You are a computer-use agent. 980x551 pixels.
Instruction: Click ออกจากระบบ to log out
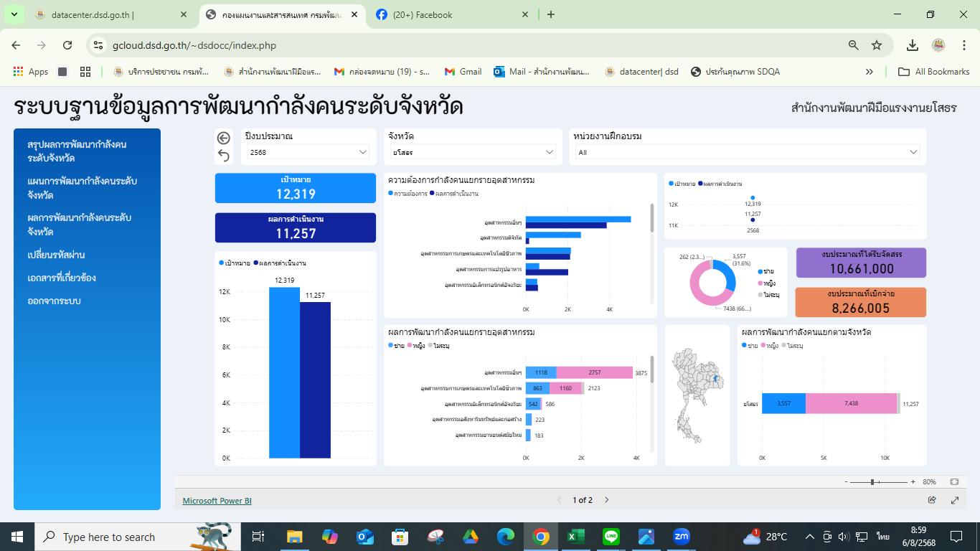[x=54, y=301]
